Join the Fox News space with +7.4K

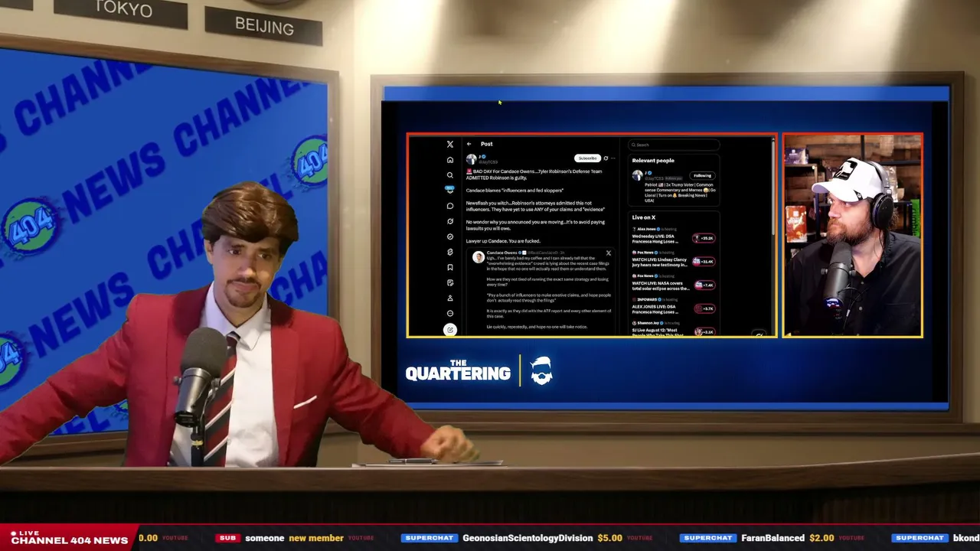pyautogui.click(x=704, y=285)
